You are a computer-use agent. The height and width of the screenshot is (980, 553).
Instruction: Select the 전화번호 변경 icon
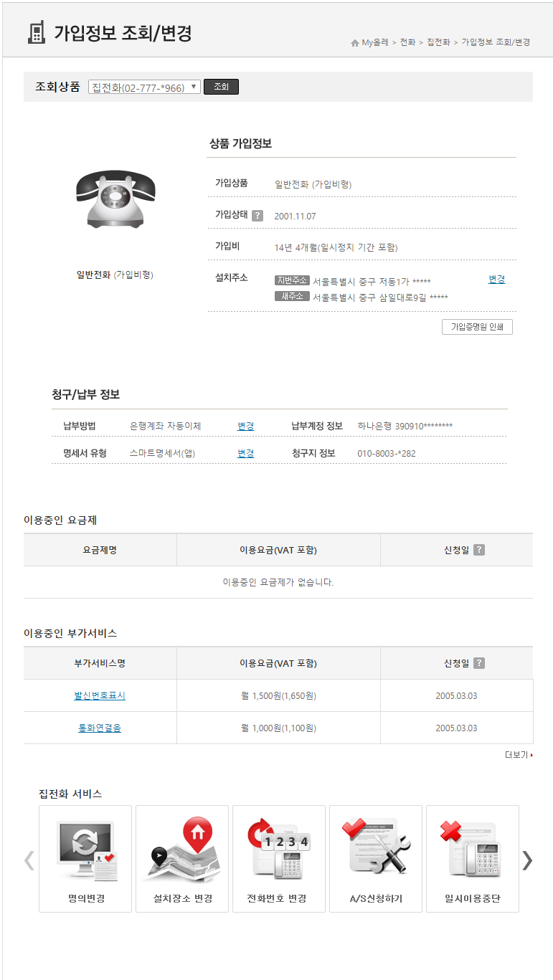coord(279,852)
